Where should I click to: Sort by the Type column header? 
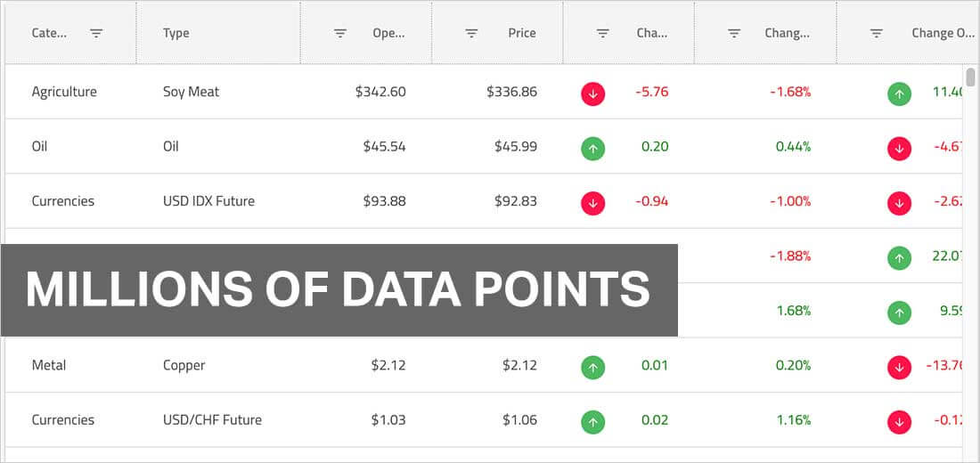pyautogui.click(x=176, y=33)
